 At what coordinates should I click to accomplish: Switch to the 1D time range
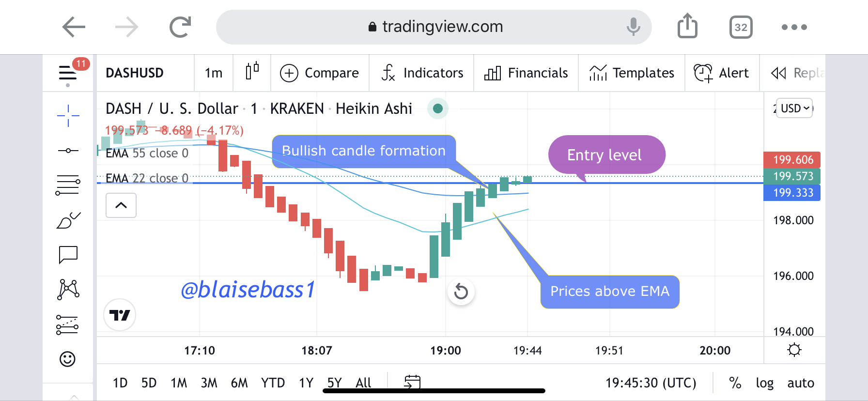point(120,383)
